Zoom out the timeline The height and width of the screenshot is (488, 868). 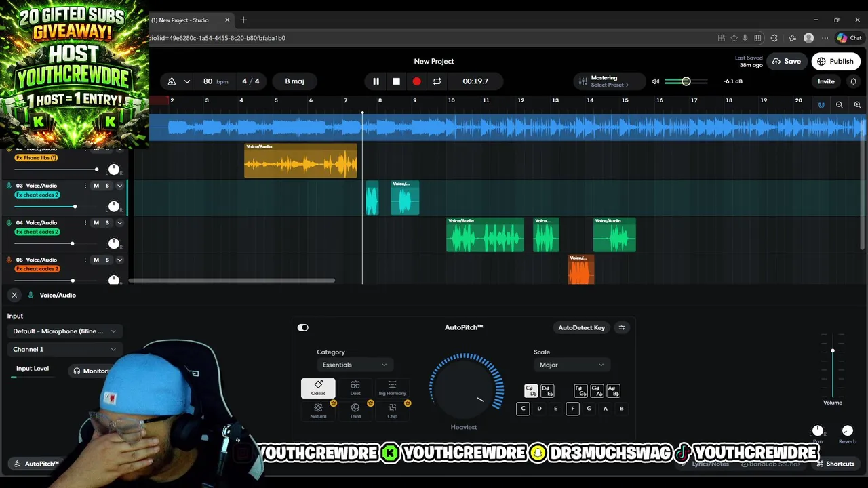[x=840, y=104]
